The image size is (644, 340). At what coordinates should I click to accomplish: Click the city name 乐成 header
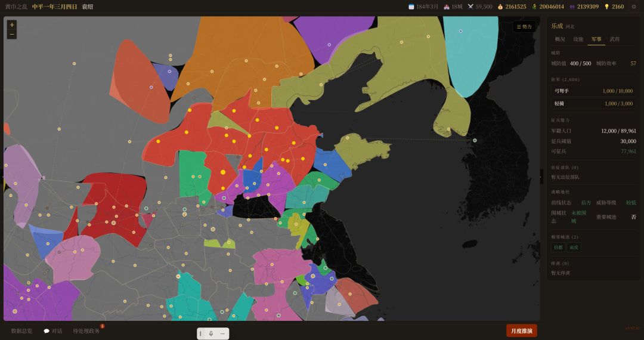click(x=557, y=26)
